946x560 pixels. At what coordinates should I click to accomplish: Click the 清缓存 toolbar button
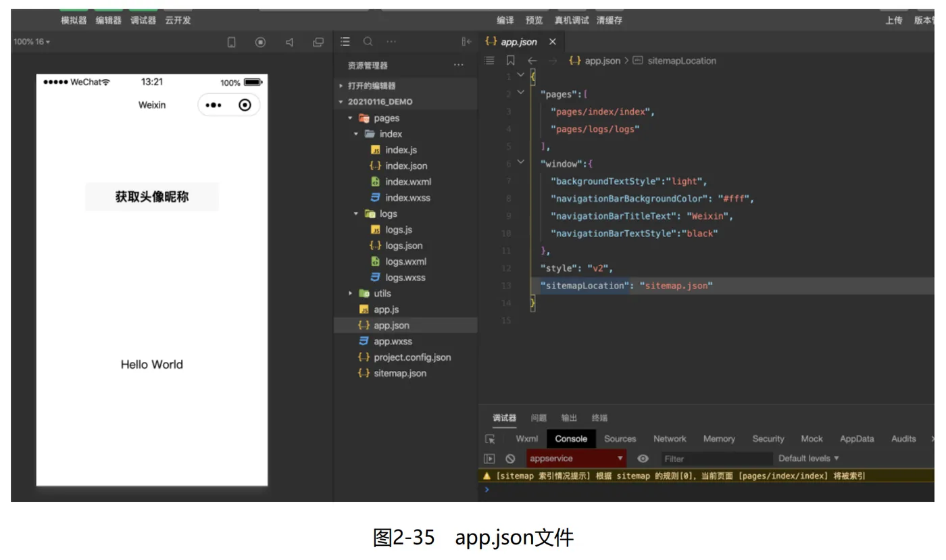pyautogui.click(x=609, y=20)
